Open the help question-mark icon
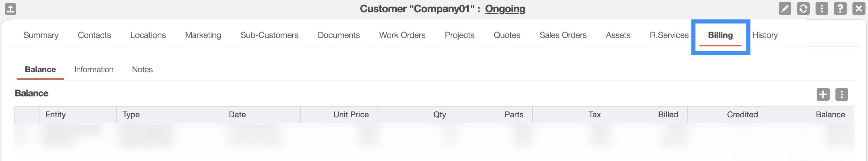The width and height of the screenshot is (868, 161). point(840,8)
